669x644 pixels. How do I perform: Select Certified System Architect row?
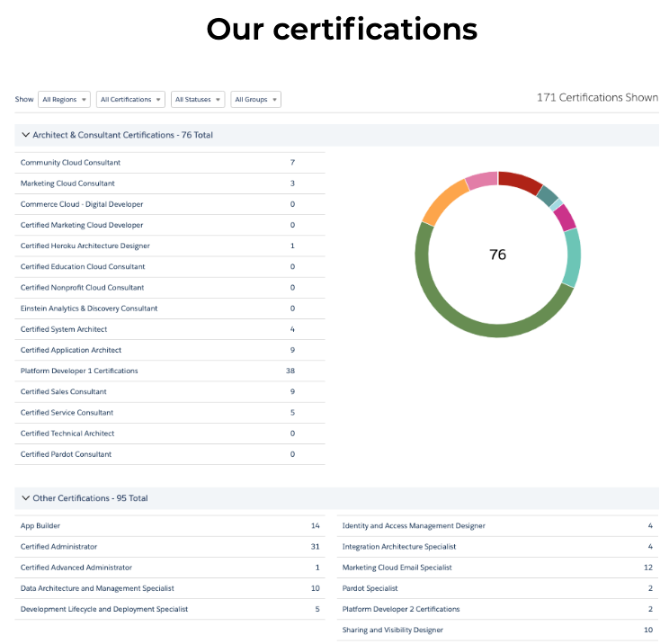pyautogui.click(x=170, y=329)
